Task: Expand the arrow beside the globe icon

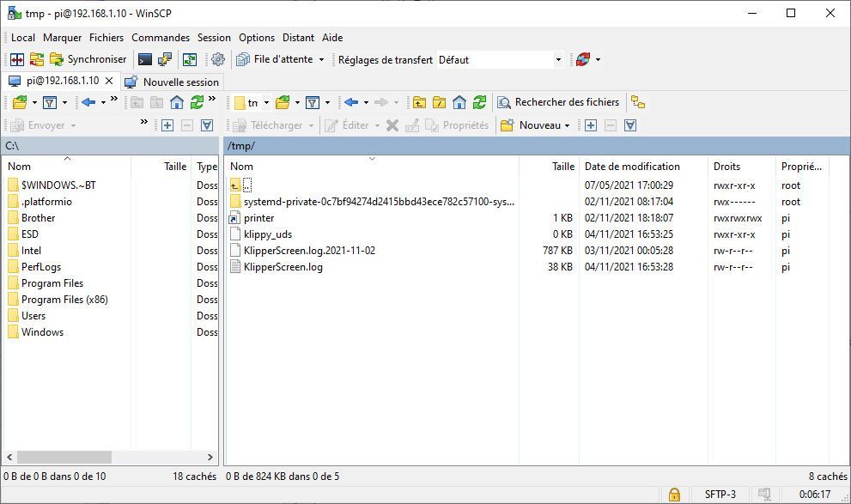Action: click(598, 60)
